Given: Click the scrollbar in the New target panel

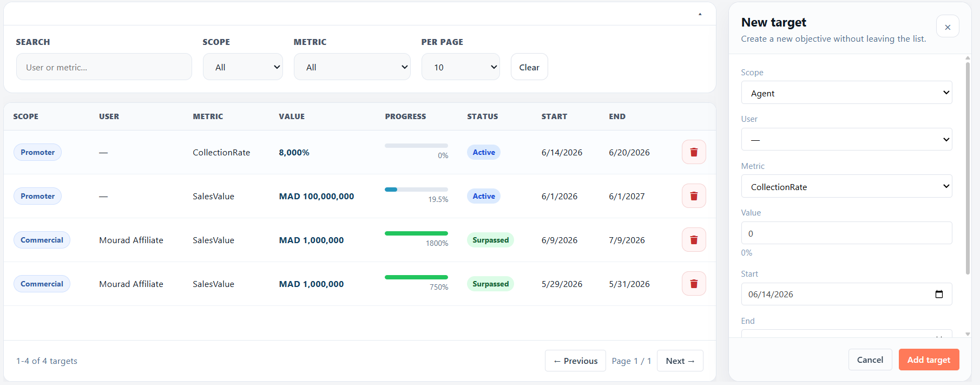Looking at the screenshot, I should (x=968, y=168).
